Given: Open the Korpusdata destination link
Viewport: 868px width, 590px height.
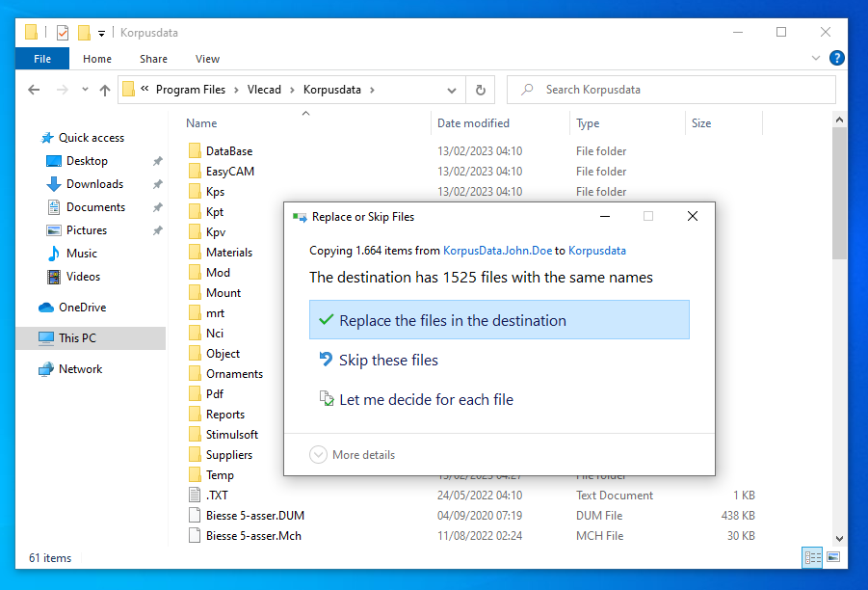Looking at the screenshot, I should click(596, 251).
